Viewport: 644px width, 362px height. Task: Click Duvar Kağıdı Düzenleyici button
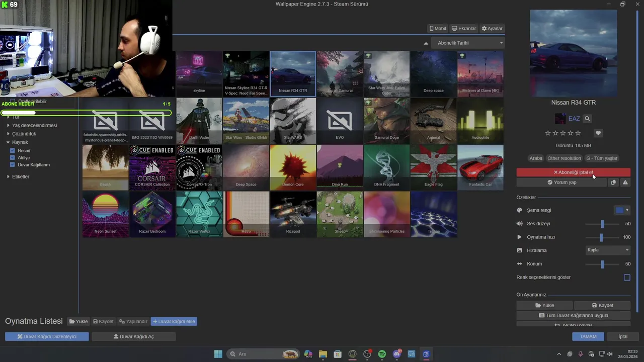[x=47, y=336]
